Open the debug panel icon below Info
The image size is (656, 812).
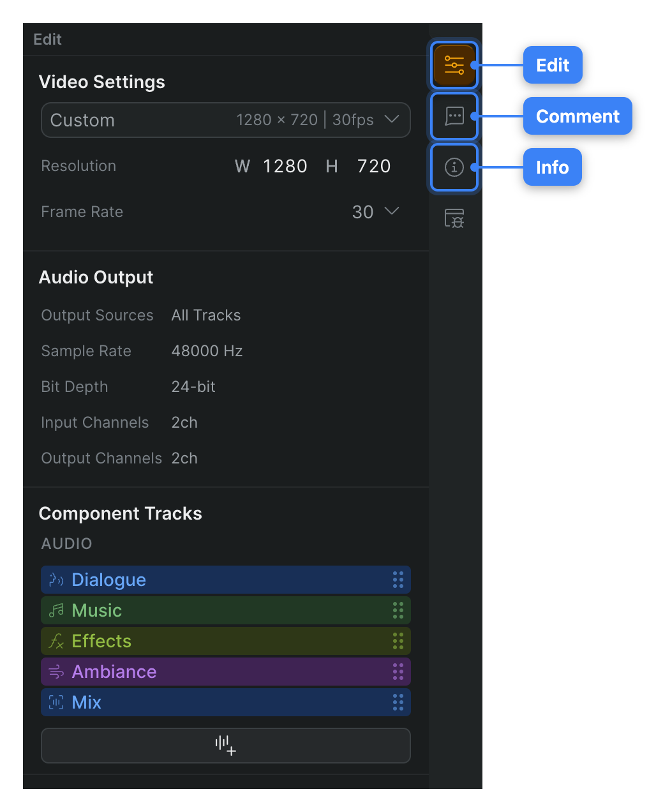pyautogui.click(x=454, y=218)
